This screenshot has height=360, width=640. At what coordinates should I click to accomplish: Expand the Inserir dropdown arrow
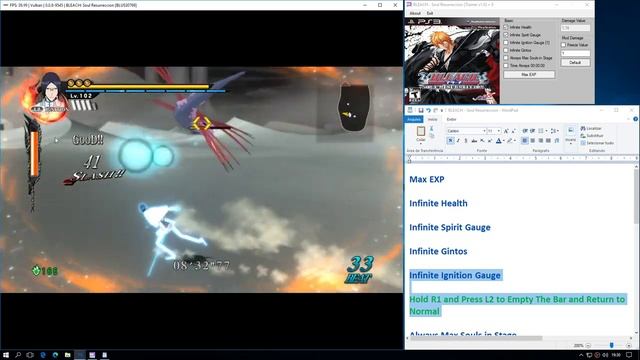571,143
